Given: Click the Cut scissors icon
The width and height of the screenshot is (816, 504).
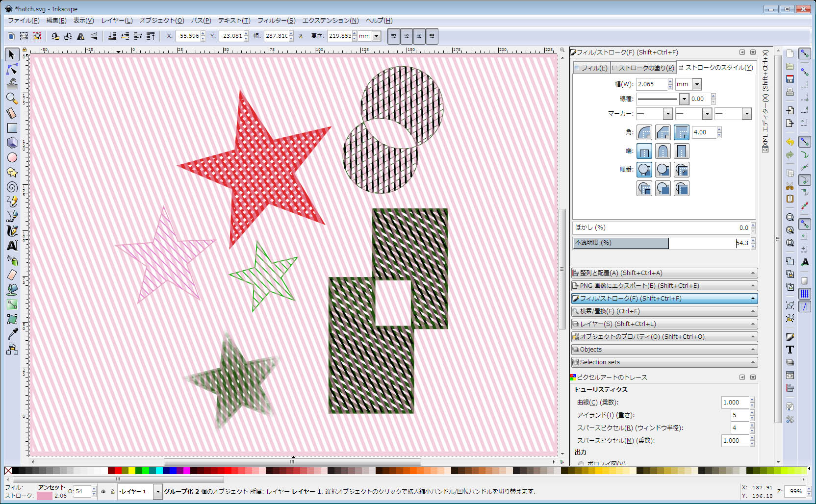Looking at the screenshot, I should point(790,186).
